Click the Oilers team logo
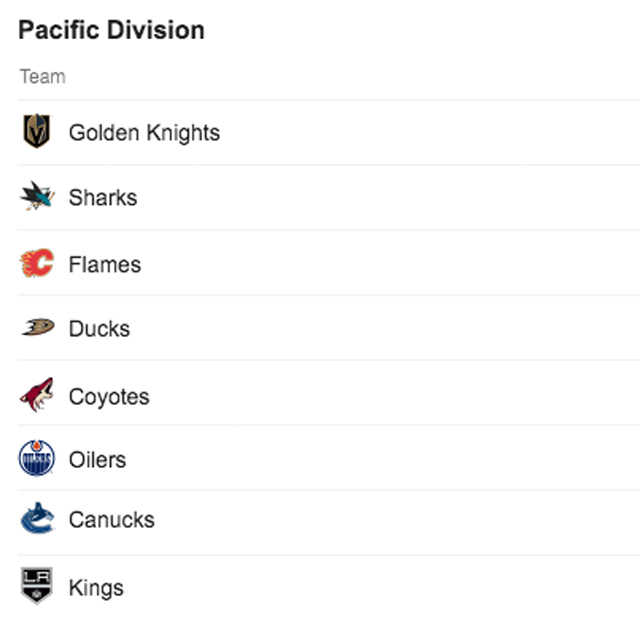The width and height of the screenshot is (640, 640). click(x=37, y=460)
